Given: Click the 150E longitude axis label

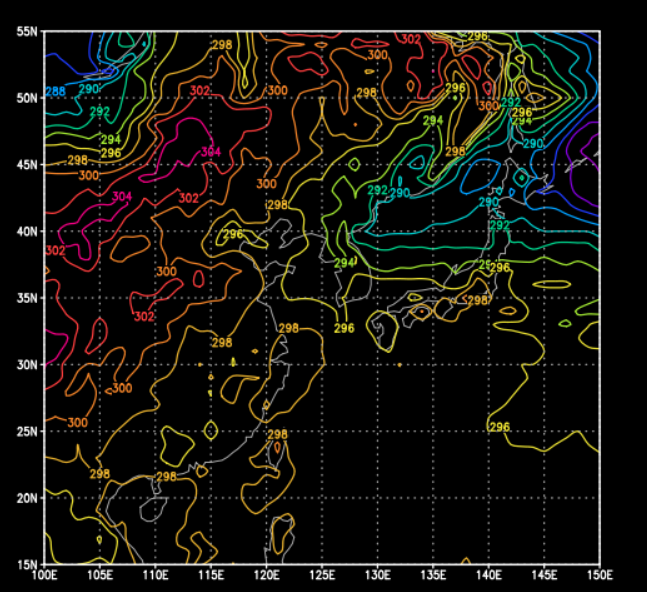Looking at the screenshot, I should (x=598, y=576).
